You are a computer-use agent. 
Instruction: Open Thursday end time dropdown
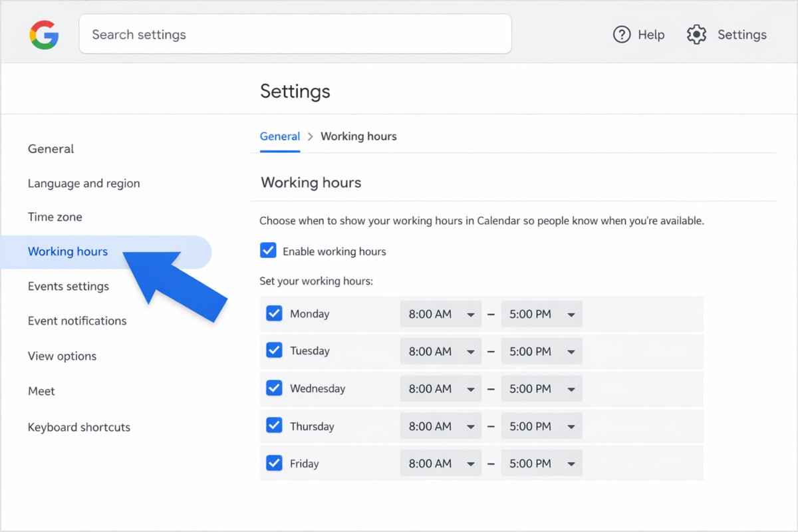pyautogui.click(x=541, y=426)
